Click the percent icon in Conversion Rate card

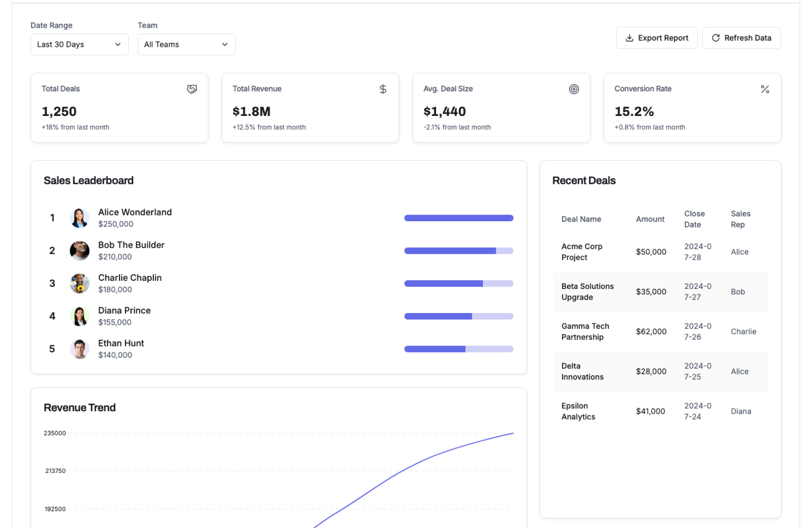pos(765,89)
